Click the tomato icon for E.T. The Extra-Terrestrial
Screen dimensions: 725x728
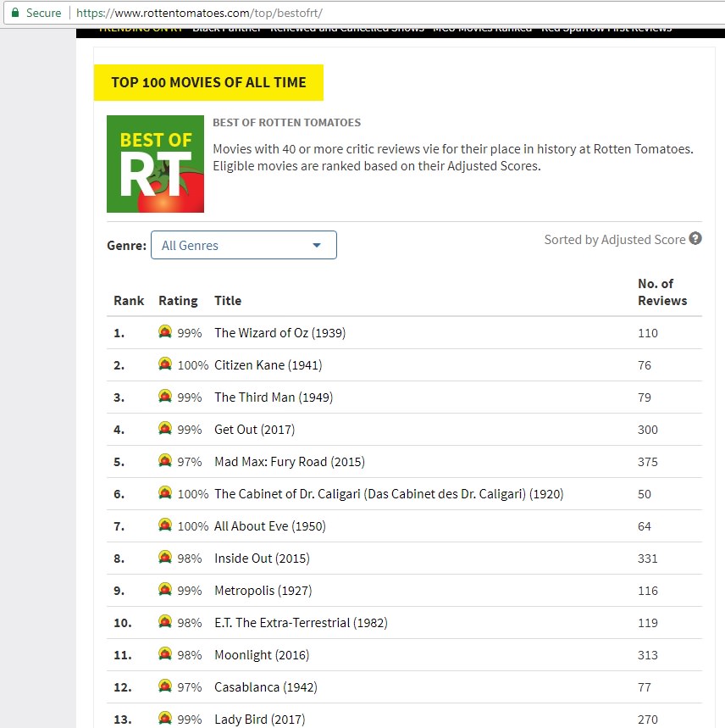click(x=165, y=621)
